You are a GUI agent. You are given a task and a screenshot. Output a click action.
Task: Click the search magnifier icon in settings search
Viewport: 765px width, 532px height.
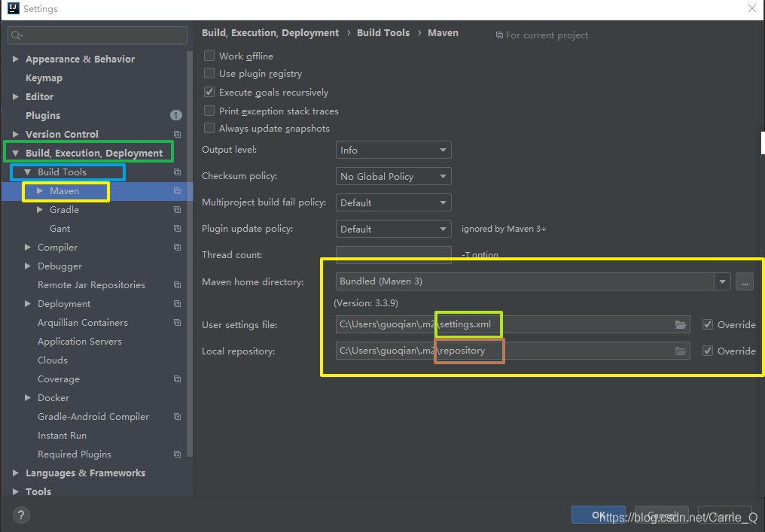[17, 35]
